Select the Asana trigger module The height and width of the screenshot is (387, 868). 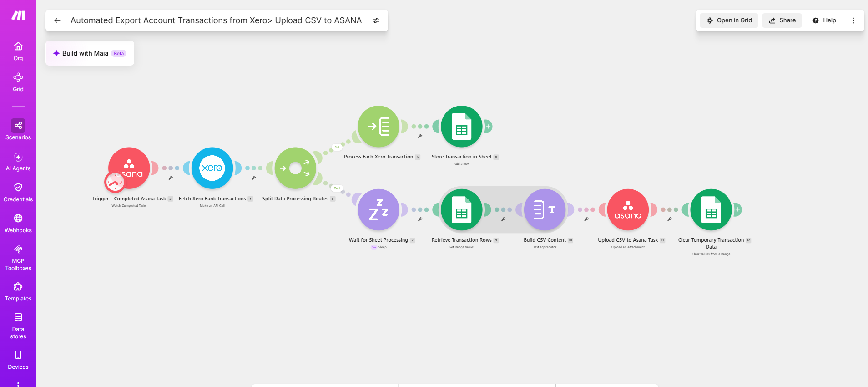129,168
